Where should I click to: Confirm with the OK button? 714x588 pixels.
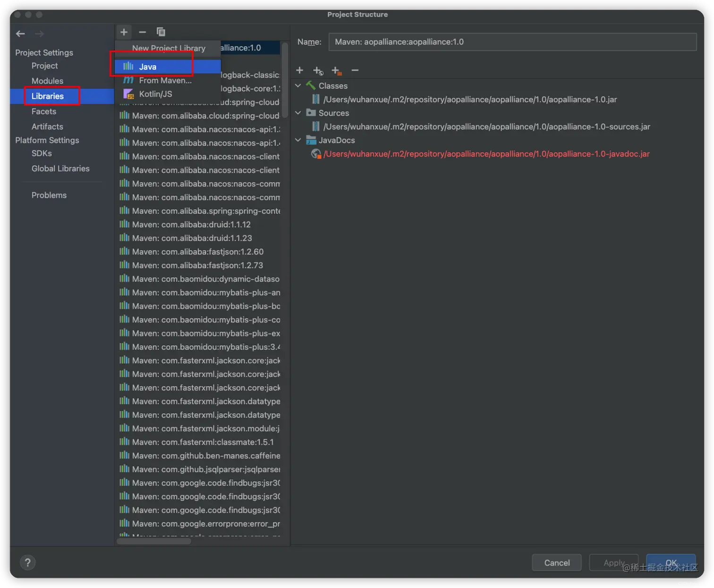click(671, 562)
